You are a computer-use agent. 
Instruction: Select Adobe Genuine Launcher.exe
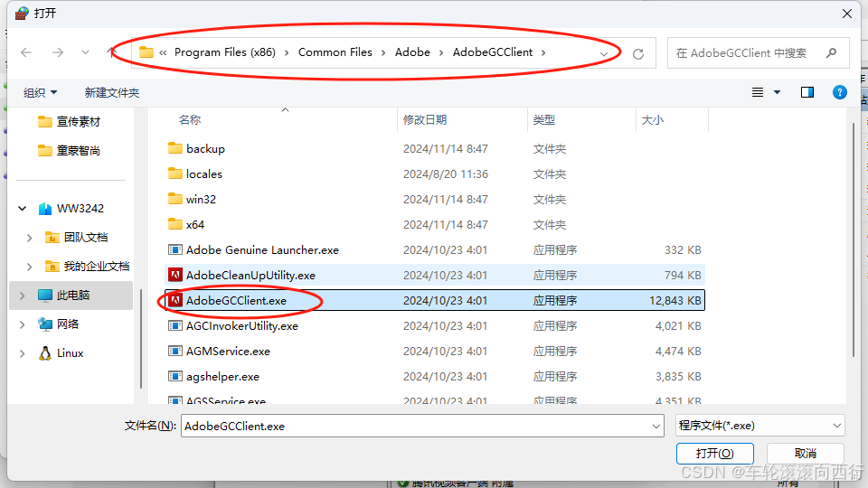pyautogui.click(x=435, y=250)
